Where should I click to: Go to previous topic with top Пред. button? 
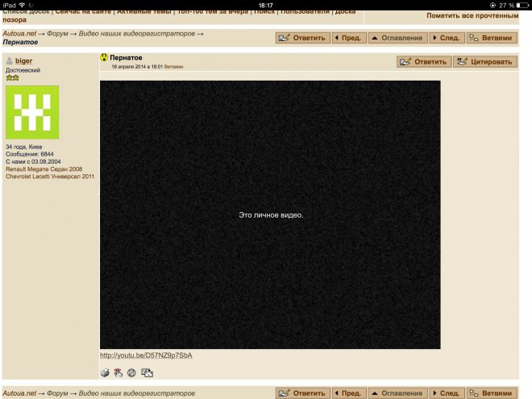coord(348,38)
